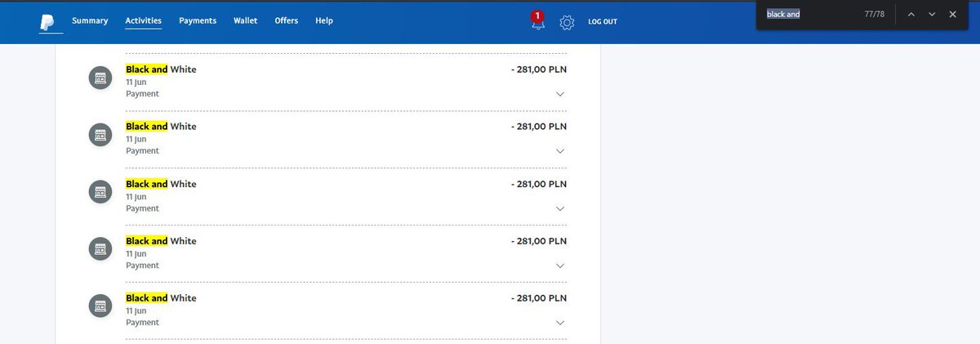The height and width of the screenshot is (344, 980).
Task: Go to previous find match
Action: click(x=911, y=14)
